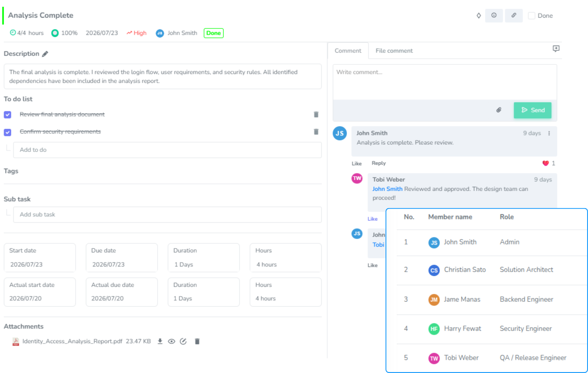Viewport: 588px width, 373px height.
Task: Click John Smith mention in Tobi's reply
Action: (387, 189)
